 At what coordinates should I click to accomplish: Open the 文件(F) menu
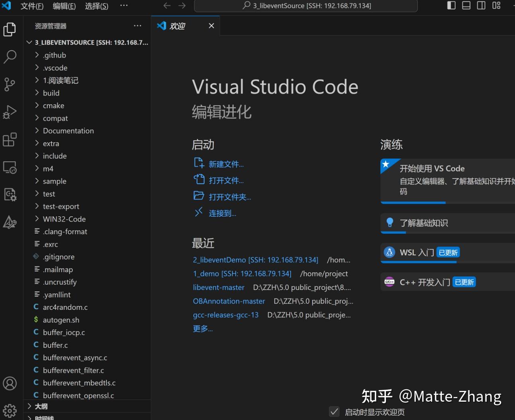coord(32,6)
